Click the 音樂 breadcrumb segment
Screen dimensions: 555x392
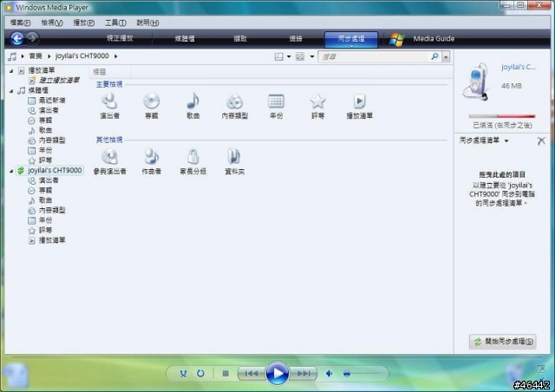[36, 56]
